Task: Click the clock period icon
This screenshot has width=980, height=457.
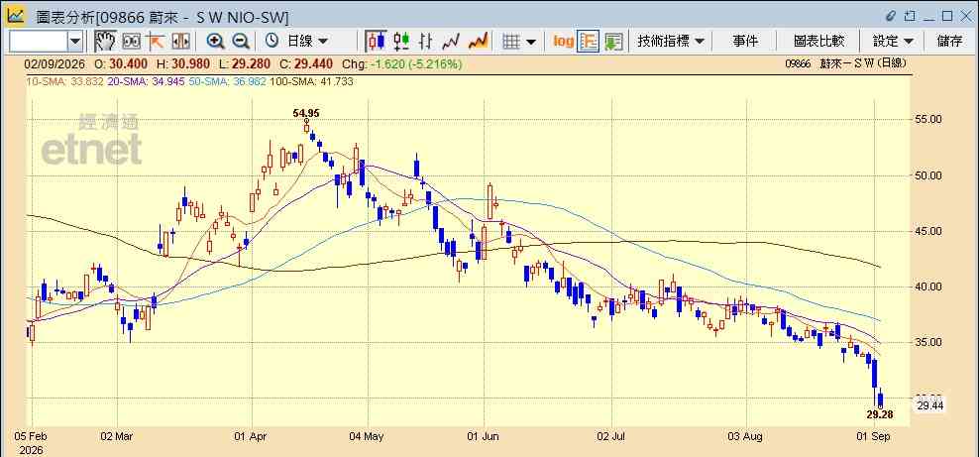Action: [x=272, y=42]
